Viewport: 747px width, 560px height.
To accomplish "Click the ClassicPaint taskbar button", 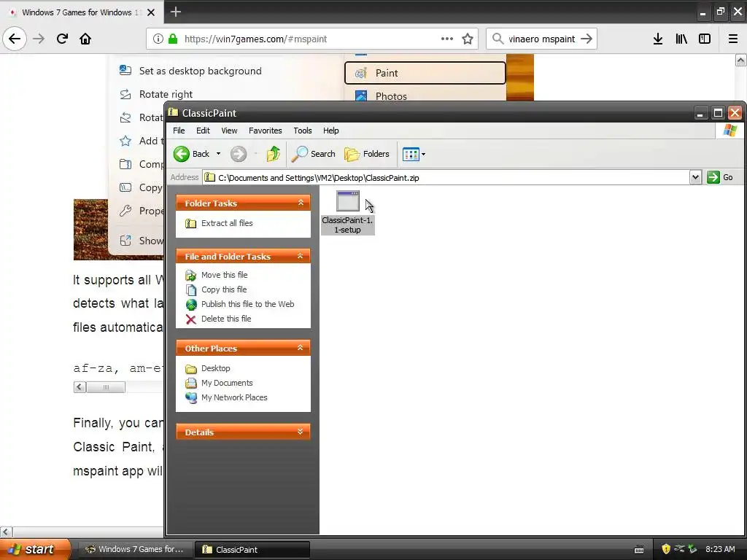I will click(252, 549).
